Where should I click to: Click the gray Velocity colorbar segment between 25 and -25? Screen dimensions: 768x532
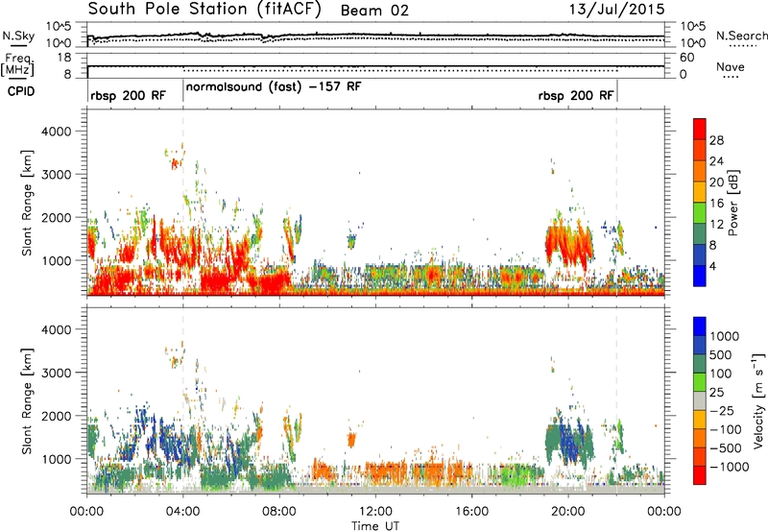pos(700,400)
